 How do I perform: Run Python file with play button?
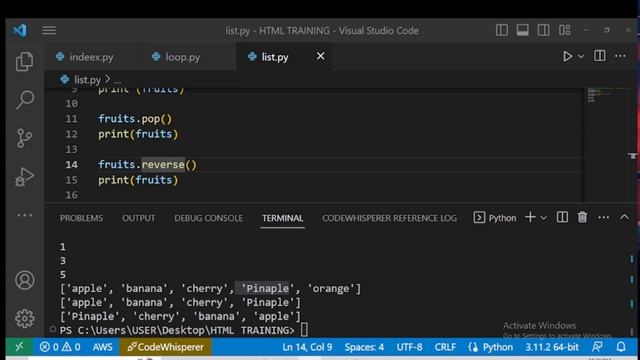[x=567, y=56]
